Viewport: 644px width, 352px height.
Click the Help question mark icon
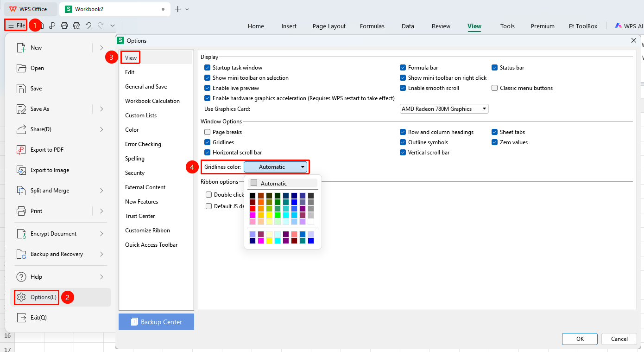tap(21, 277)
